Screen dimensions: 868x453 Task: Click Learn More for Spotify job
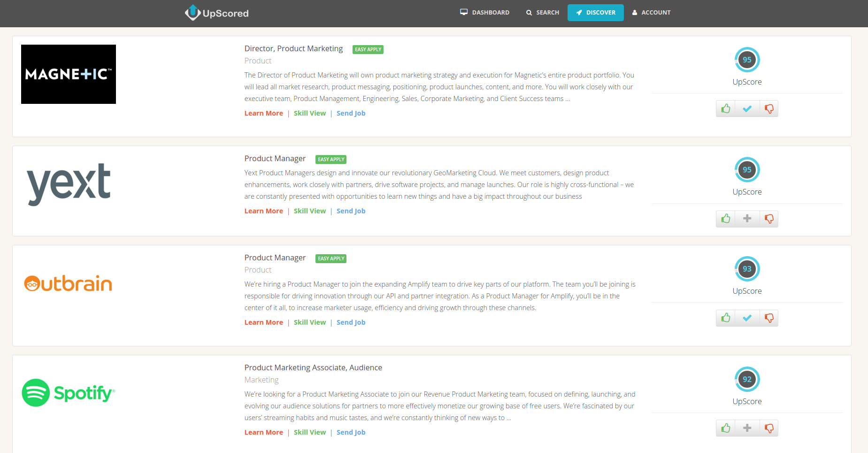(264, 432)
